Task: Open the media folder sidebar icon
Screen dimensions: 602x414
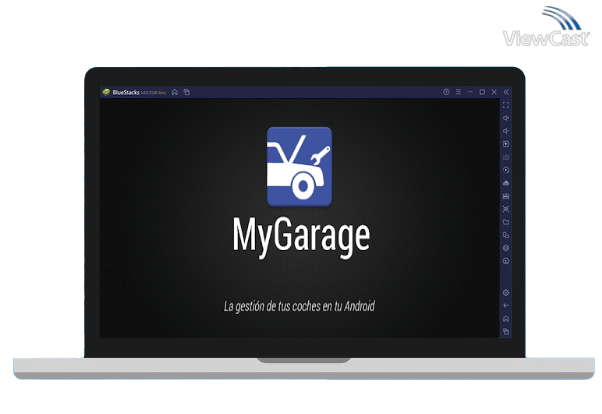Action: pos(506,222)
